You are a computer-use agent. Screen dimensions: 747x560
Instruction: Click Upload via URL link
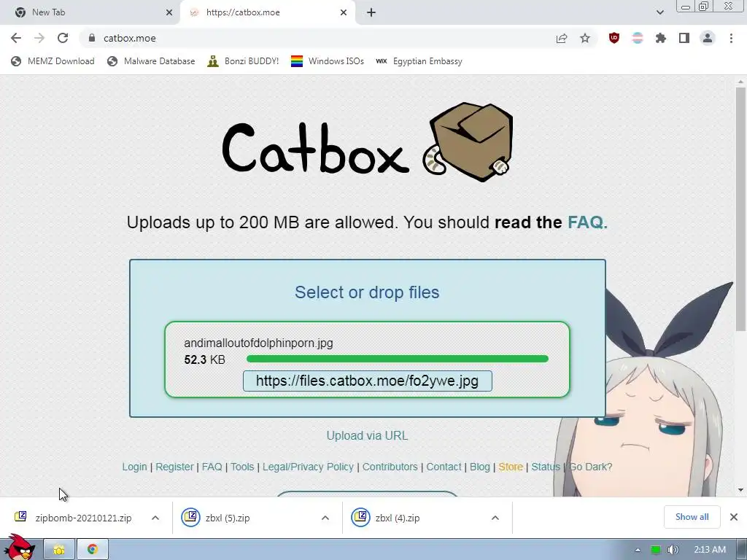point(368,436)
